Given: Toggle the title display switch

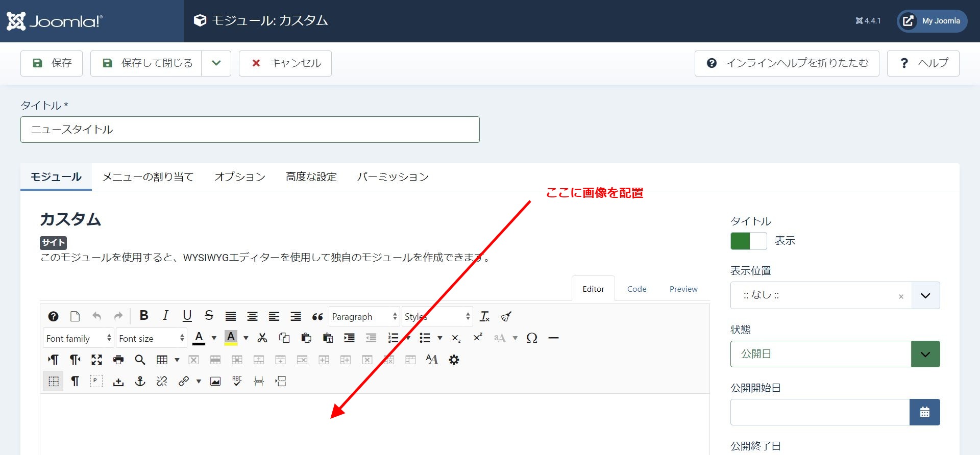Looking at the screenshot, I should tap(748, 241).
